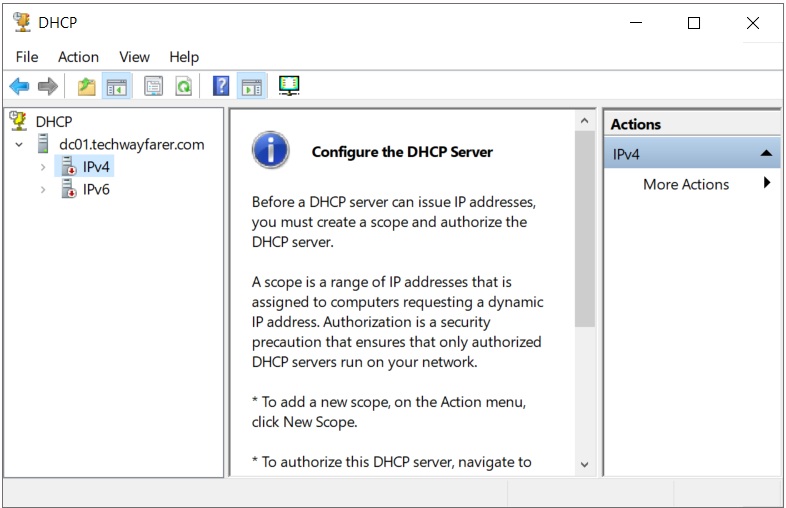Toggle the Show/Hide Action Pane icon
Screen dimensions: 786x508
(x=251, y=87)
